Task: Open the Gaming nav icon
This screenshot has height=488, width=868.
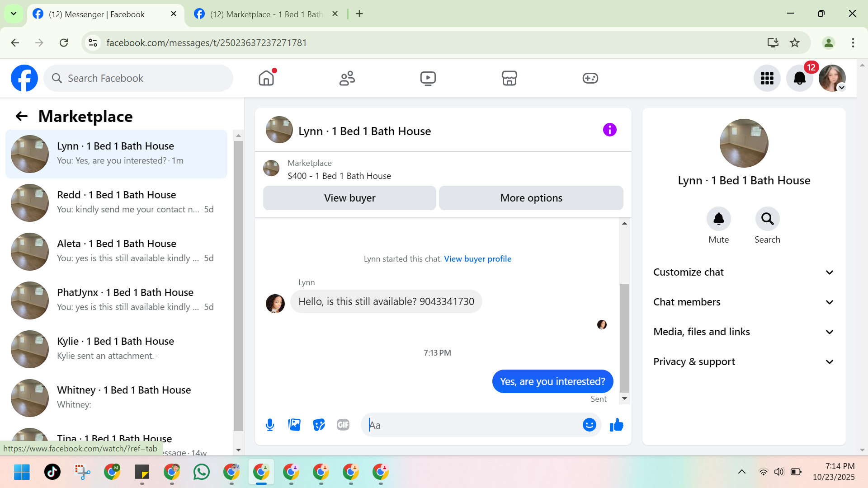Action: pyautogui.click(x=590, y=78)
